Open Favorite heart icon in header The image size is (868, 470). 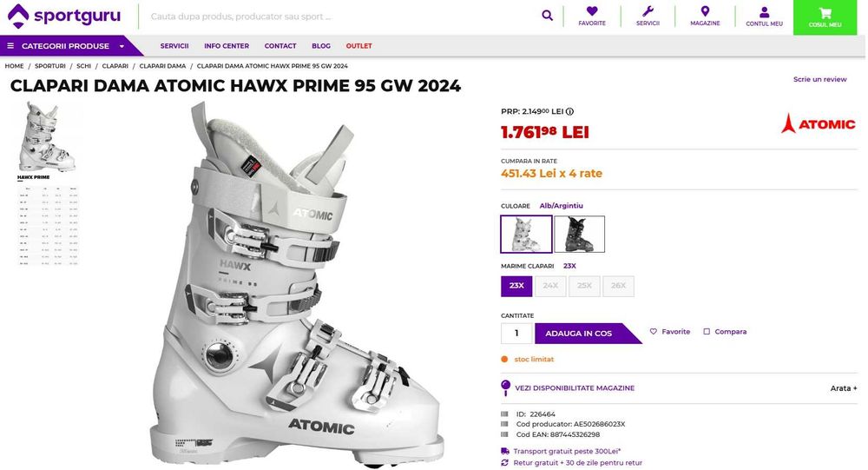(x=592, y=13)
